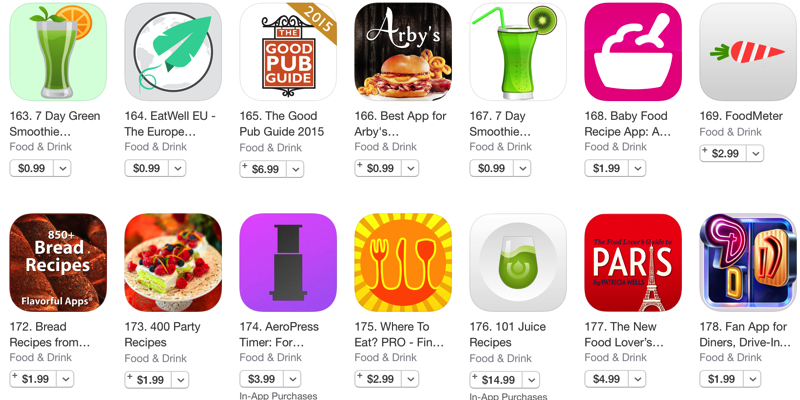Open the Arby's burger app icon
The width and height of the screenshot is (800, 400).
[403, 52]
